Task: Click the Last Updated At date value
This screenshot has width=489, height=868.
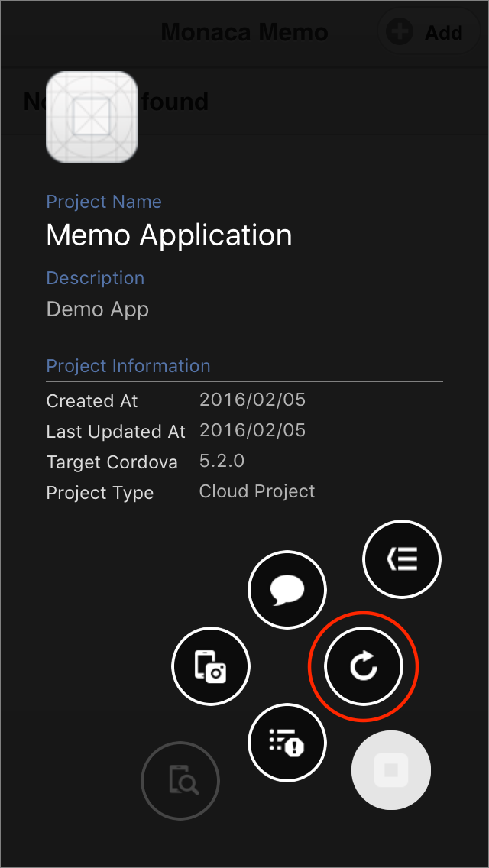Action: click(x=252, y=430)
